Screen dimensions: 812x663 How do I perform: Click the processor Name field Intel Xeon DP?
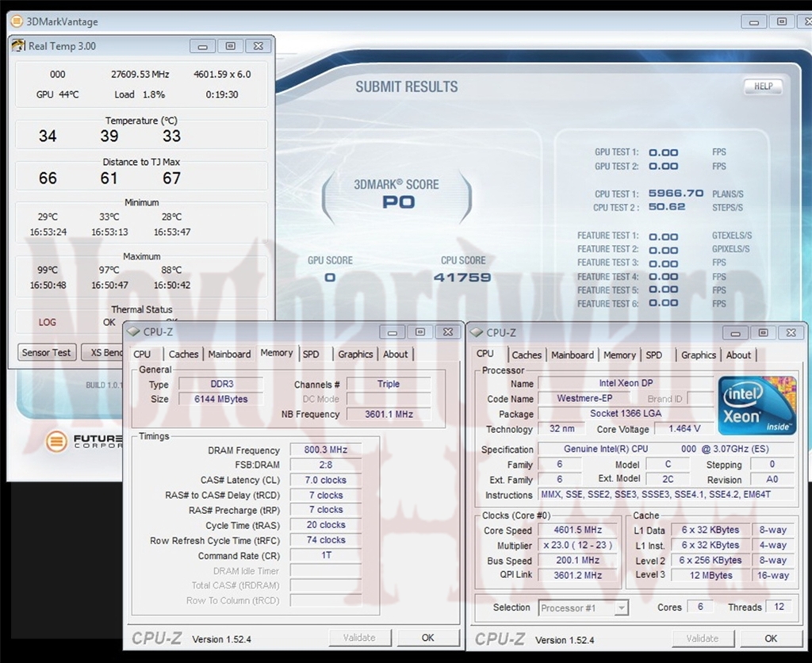click(626, 383)
